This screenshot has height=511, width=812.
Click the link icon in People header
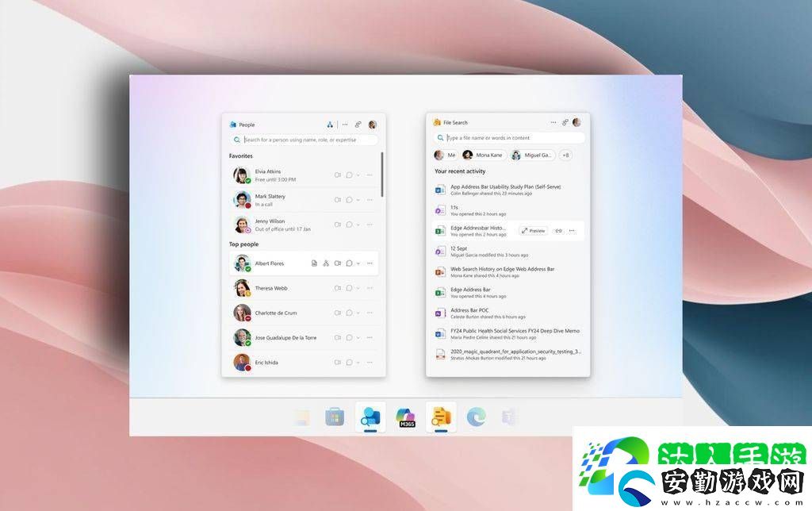click(x=358, y=125)
